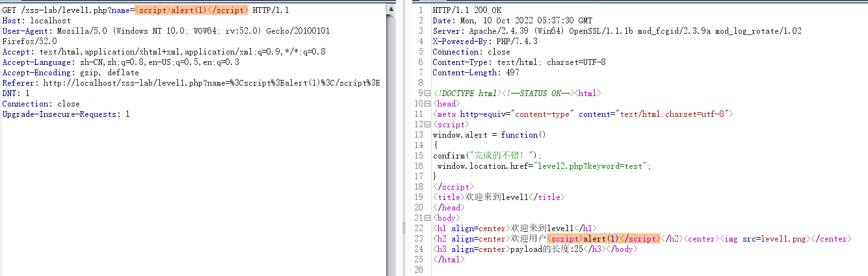
Task: Click the closing </html> tag on line 25
Action: (448, 260)
